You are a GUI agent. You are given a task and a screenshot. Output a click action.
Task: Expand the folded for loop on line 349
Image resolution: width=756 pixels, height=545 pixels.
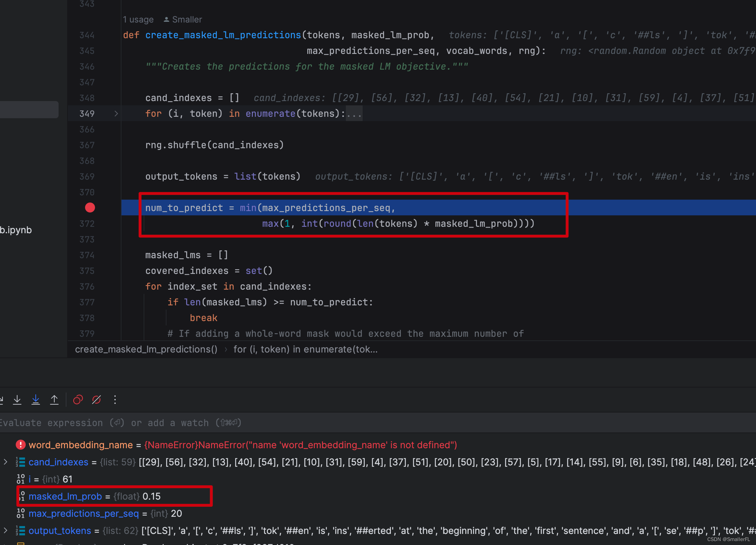pyautogui.click(x=116, y=114)
